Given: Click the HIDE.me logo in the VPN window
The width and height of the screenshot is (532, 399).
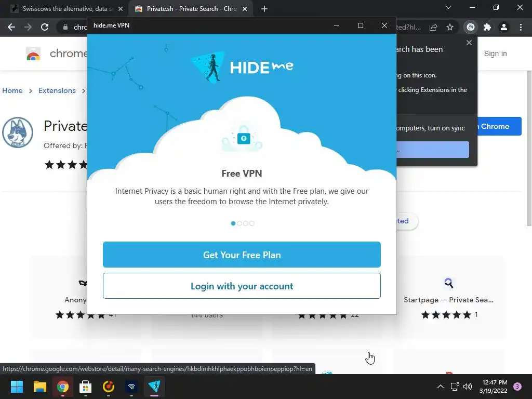Looking at the screenshot, I should (242, 67).
